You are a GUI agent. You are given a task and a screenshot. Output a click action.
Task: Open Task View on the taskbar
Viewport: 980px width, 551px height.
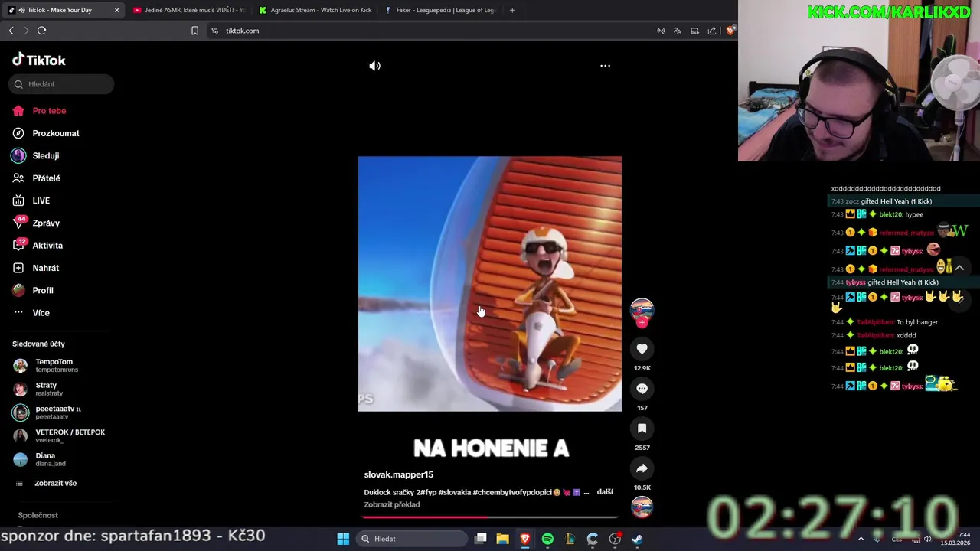point(480,539)
